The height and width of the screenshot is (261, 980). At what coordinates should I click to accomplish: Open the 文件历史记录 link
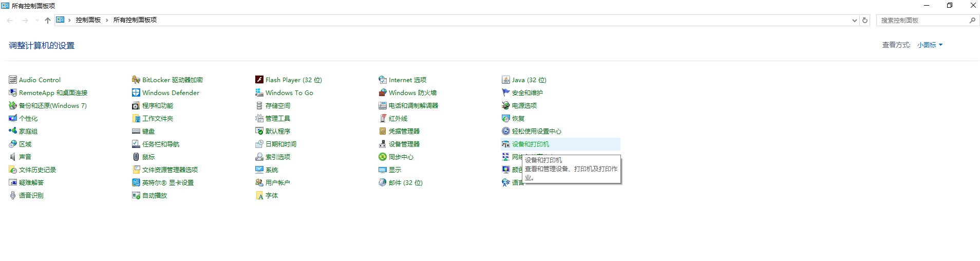(37, 170)
